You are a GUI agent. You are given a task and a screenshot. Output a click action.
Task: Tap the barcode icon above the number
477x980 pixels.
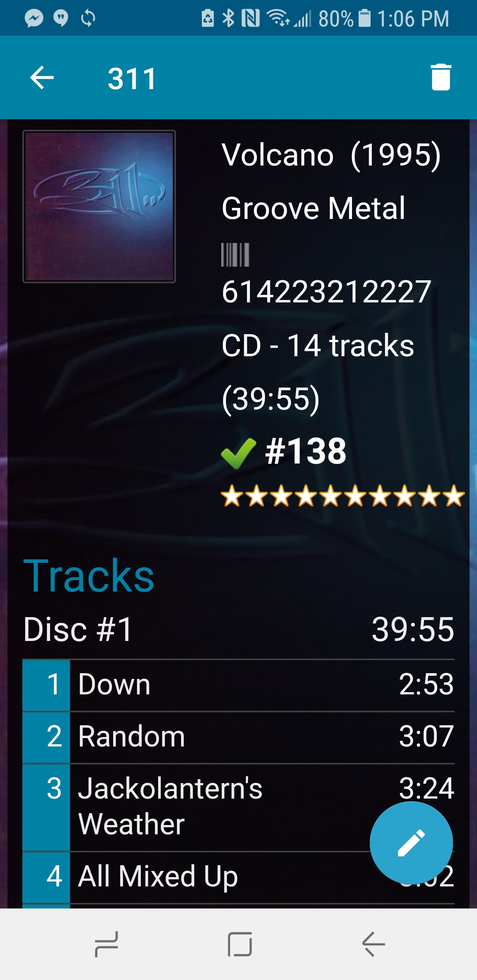pos(235,255)
